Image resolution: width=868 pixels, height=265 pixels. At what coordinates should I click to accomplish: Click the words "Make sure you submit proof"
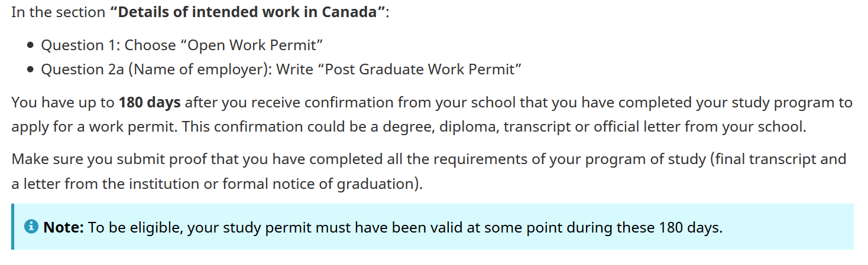[90, 159]
